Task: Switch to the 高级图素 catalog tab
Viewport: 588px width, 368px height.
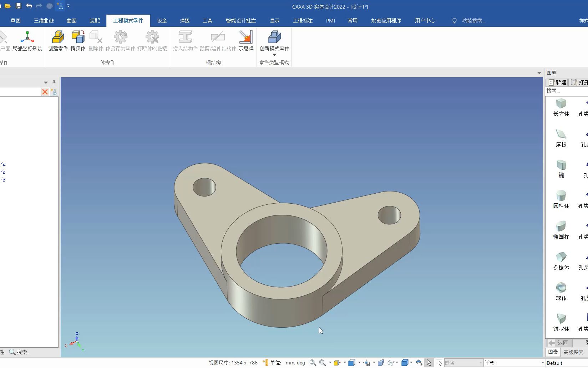Action: pos(573,352)
